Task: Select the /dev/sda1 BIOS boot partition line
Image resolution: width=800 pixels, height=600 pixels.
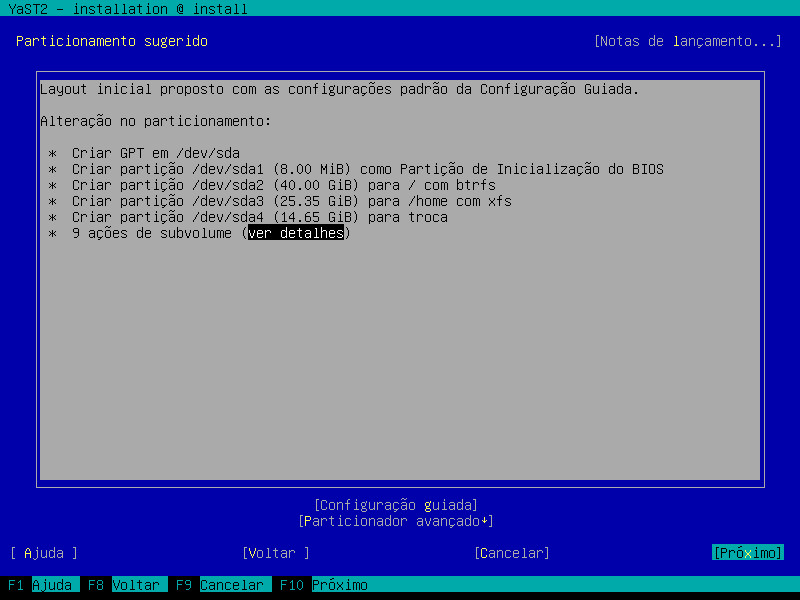Action: pos(367,169)
